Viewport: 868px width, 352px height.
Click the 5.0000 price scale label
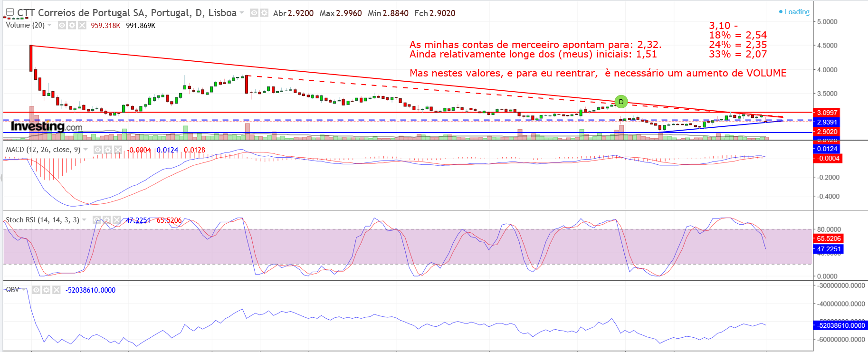[x=827, y=22]
